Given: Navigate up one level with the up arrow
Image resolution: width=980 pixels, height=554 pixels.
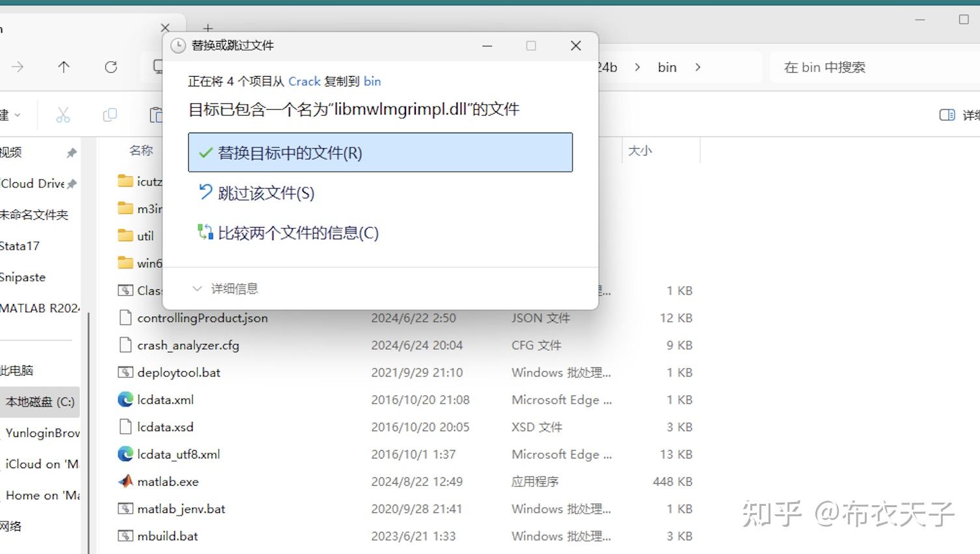Looking at the screenshot, I should coord(63,67).
